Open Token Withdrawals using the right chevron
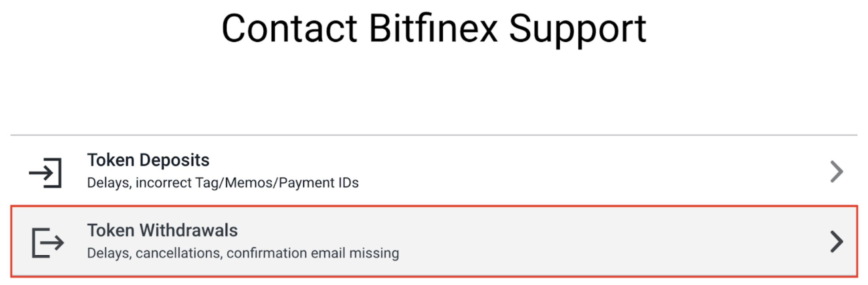The width and height of the screenshot is (868, 285). [837, 241]
